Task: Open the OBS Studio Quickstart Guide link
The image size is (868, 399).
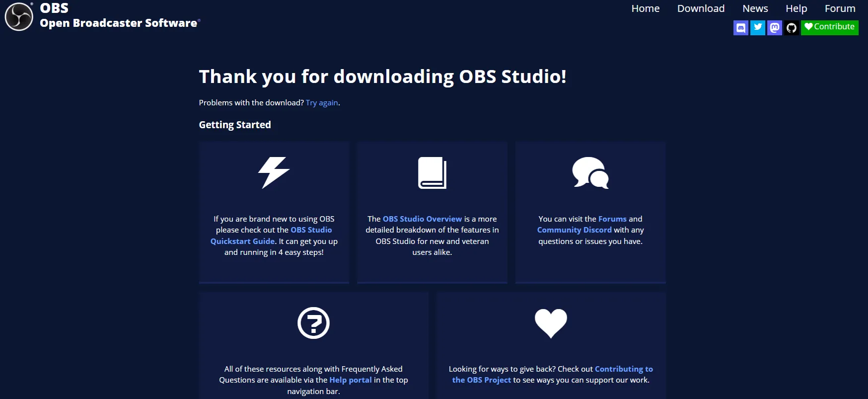Action: (x=271, y=236)
